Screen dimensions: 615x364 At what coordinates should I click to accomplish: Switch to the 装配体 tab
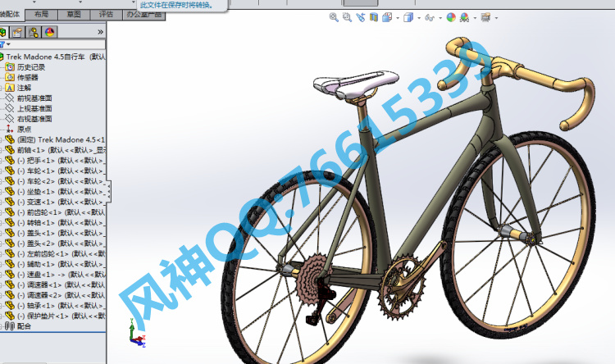[11, 15]
